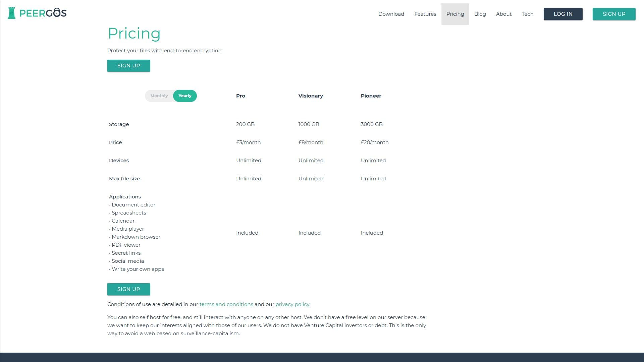Click the 3000 GB storage value
The image size is (644, 362).
tap(372, 124)
